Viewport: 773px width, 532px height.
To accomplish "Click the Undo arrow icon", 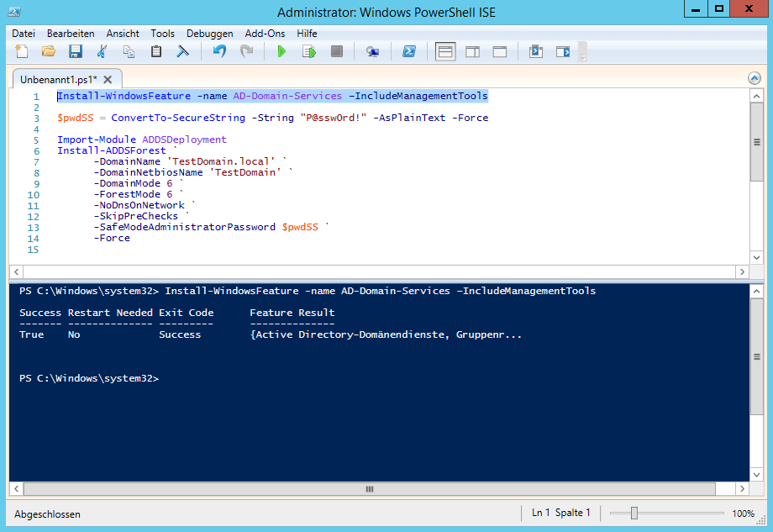I will coord(219,52).
